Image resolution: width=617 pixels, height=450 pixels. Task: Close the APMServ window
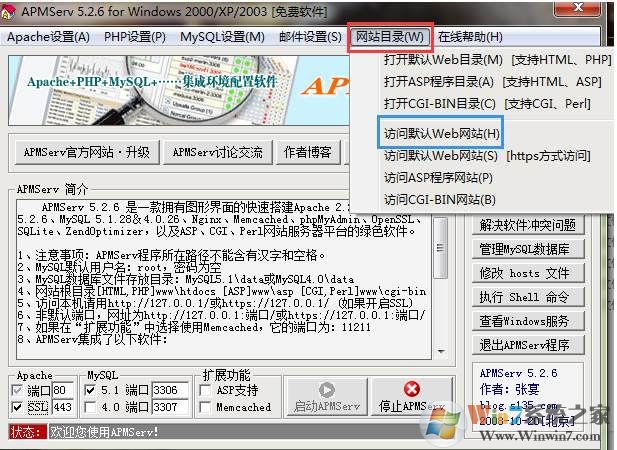coord(578,8)
